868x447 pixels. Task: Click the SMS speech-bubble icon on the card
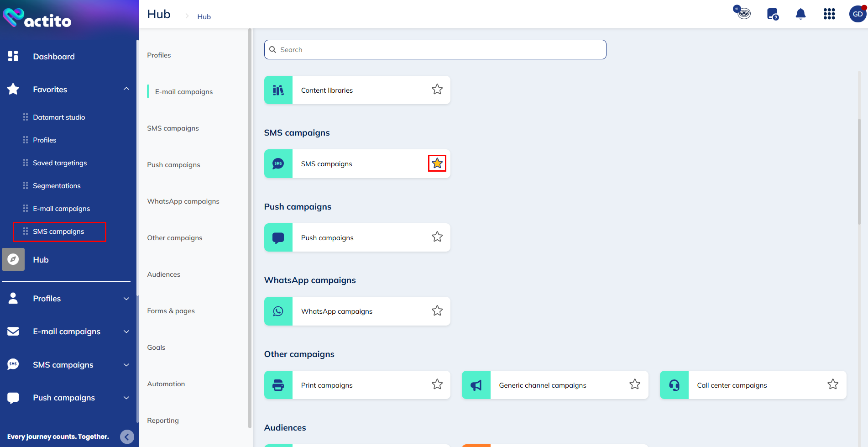coord(278,163)
